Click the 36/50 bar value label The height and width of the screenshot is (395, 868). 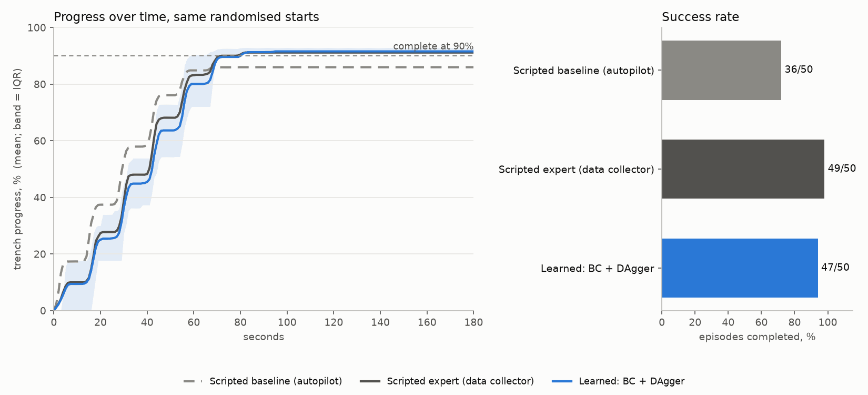[799, 70]
